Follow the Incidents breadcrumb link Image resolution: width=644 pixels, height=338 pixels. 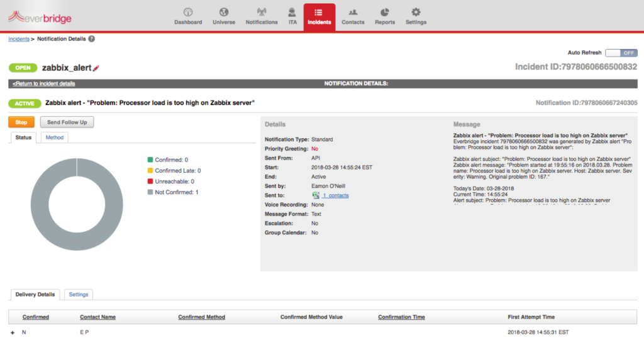[x=19, y=39]
